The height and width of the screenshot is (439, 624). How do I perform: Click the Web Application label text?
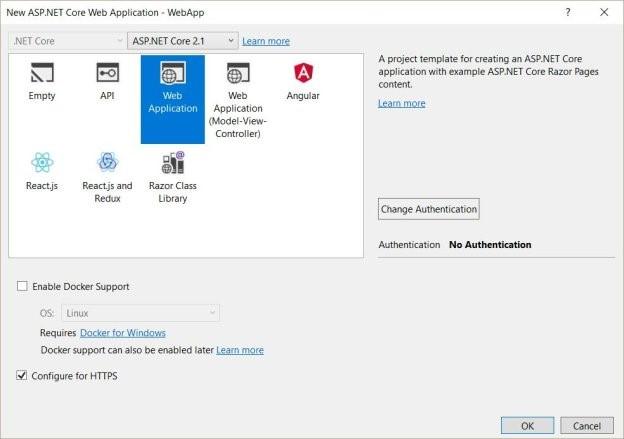coord(173,102)
